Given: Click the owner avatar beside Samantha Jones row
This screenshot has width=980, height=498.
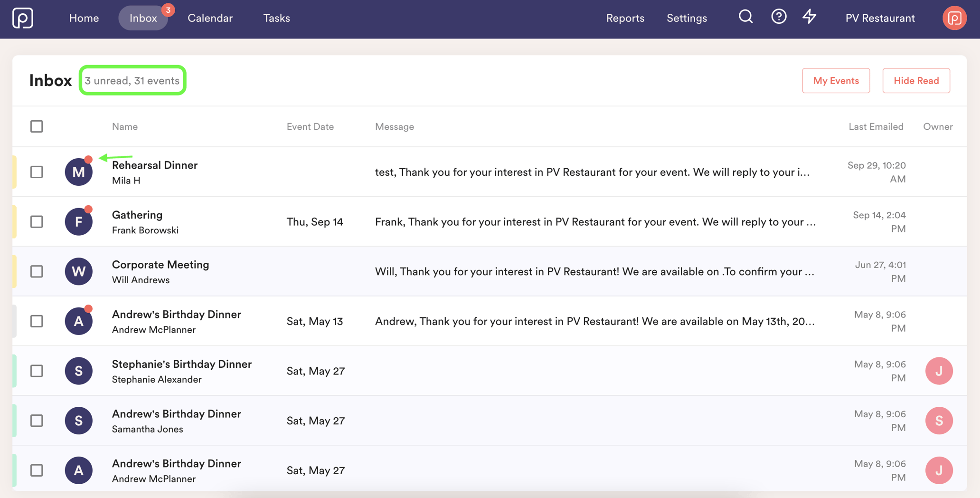Looking at the screenshot, I should click(939, 421).
